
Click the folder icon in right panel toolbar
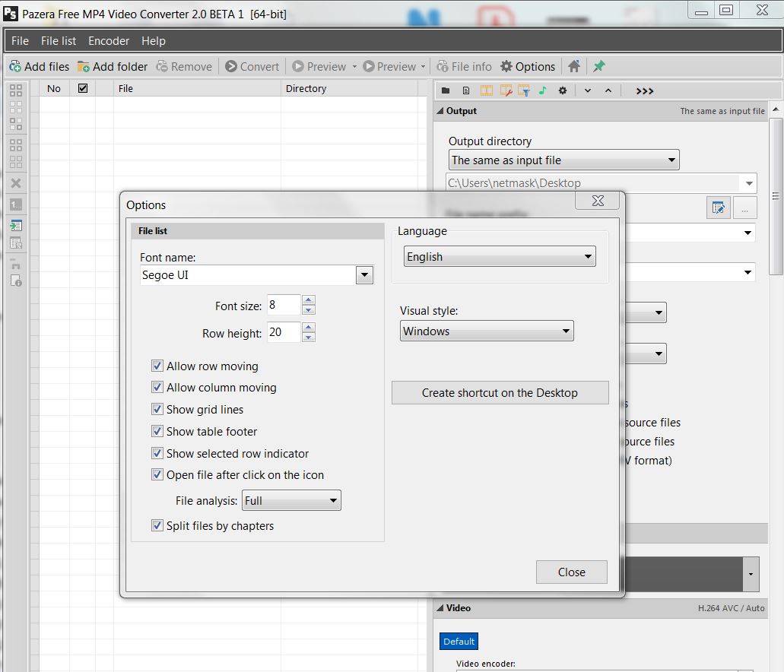pos(446,90)
